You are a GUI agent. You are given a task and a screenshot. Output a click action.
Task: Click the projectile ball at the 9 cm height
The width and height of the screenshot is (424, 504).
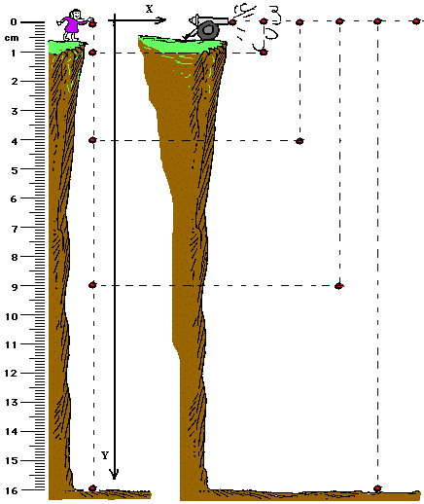[x=339, y=286]
